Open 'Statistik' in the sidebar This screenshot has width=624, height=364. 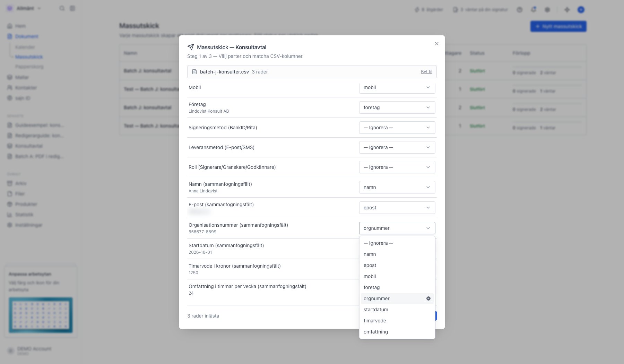20,215
